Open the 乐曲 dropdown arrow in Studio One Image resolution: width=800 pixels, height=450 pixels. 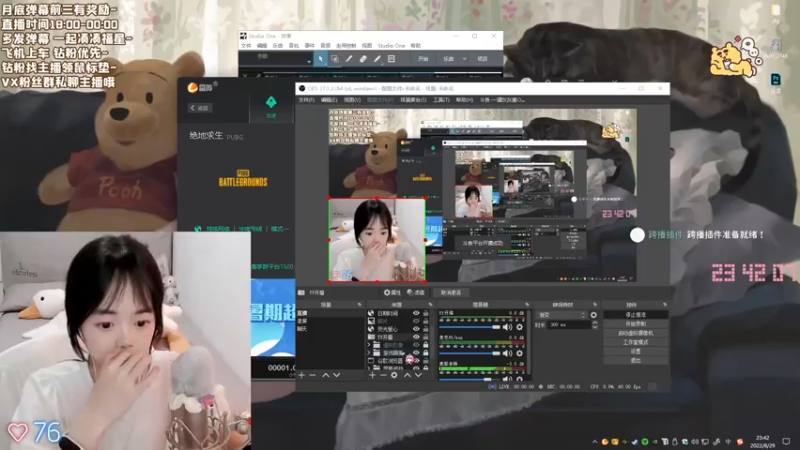click(x=464, y=59)
